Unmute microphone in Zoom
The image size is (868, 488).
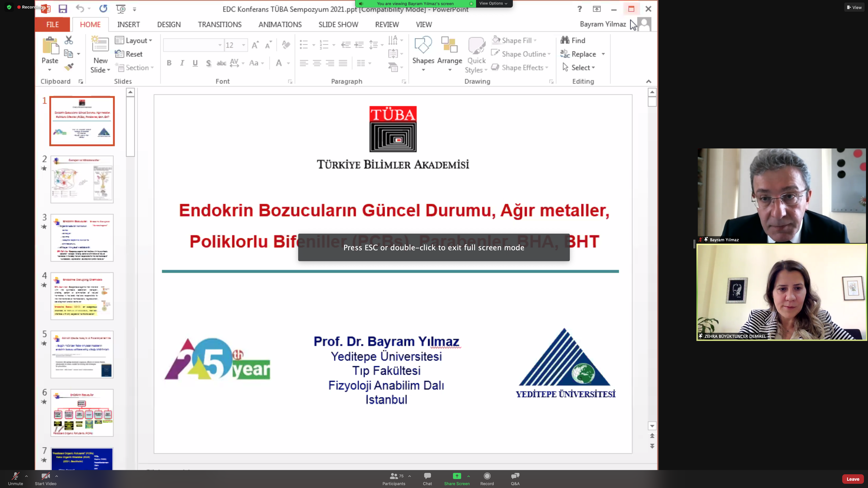pyautogui.click(x=15, y=479)
